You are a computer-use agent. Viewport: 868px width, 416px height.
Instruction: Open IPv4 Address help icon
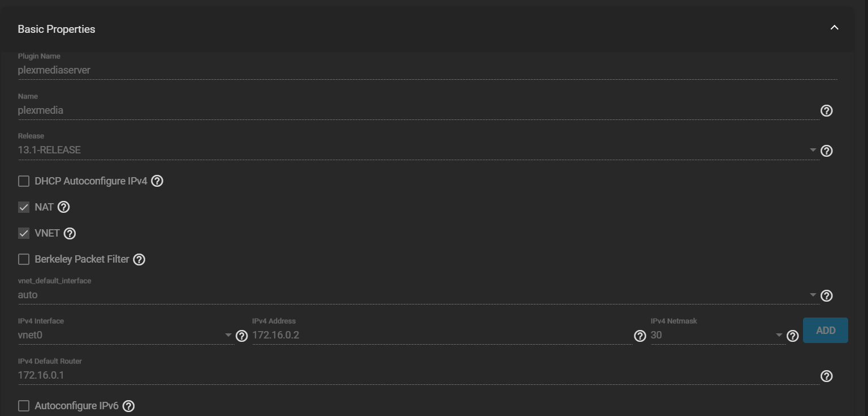[640, 336]
